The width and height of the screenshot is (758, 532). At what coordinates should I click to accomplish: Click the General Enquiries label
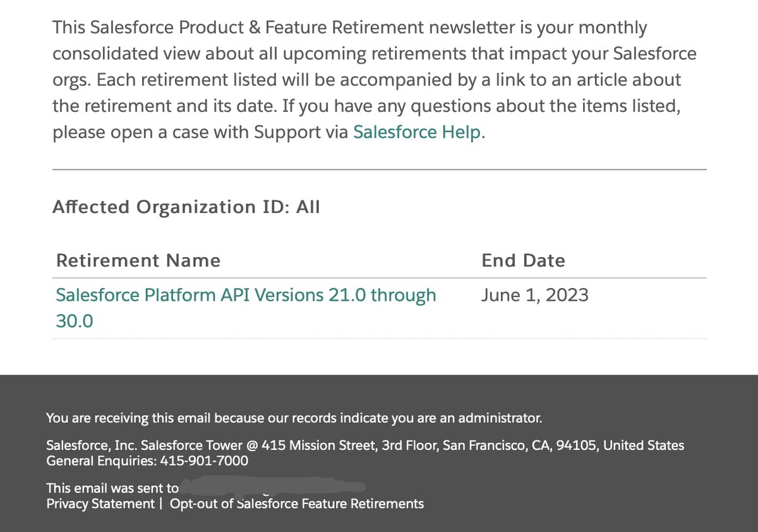pyautogui.click(x=99, y=461)
